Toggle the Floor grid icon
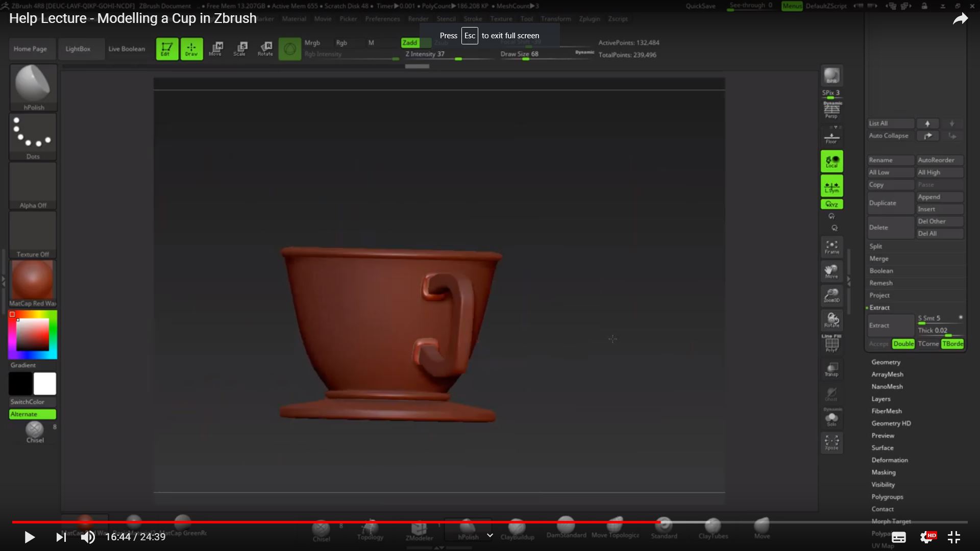This screenshot has width=980, height=551. (x=831, y=138)
